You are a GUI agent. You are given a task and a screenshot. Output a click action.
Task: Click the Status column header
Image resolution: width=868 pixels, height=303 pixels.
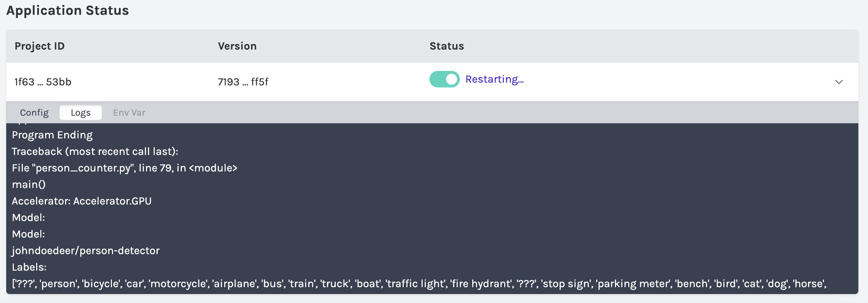click(x=446, y=46)
